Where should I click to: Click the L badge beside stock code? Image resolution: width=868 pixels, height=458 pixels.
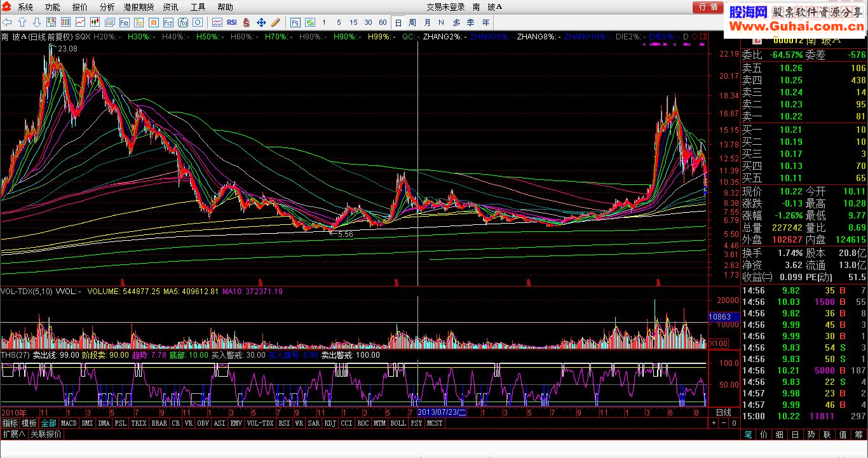pos(757,41)
